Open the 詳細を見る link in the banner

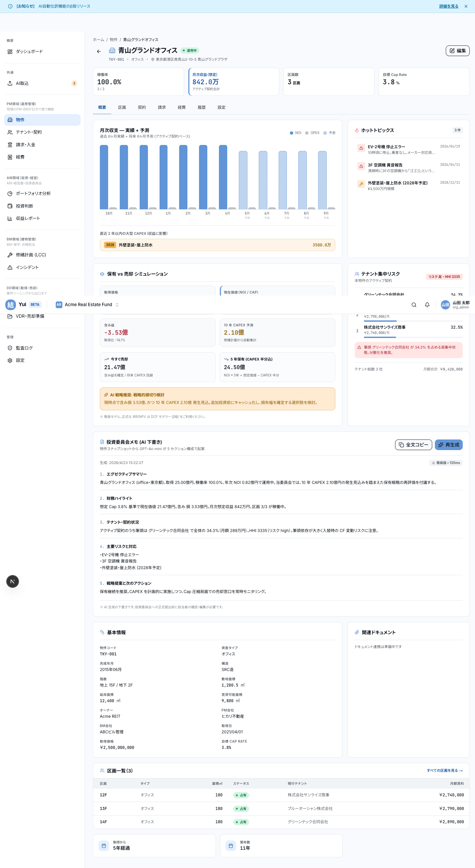pyautogui.click(x=448, y=6)
